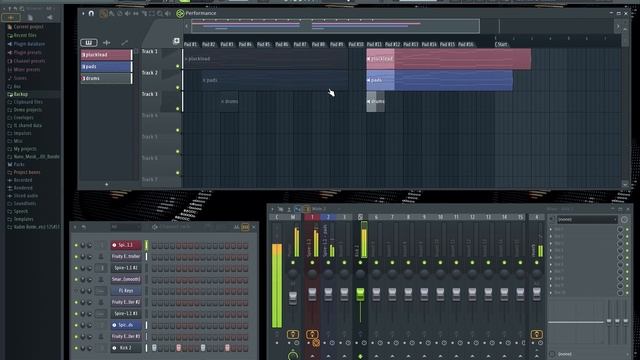Image resolution: width=640 pixels, height=360 pixels.
Task: Click the green fader on selected mixer track
Action: point(360,294)
